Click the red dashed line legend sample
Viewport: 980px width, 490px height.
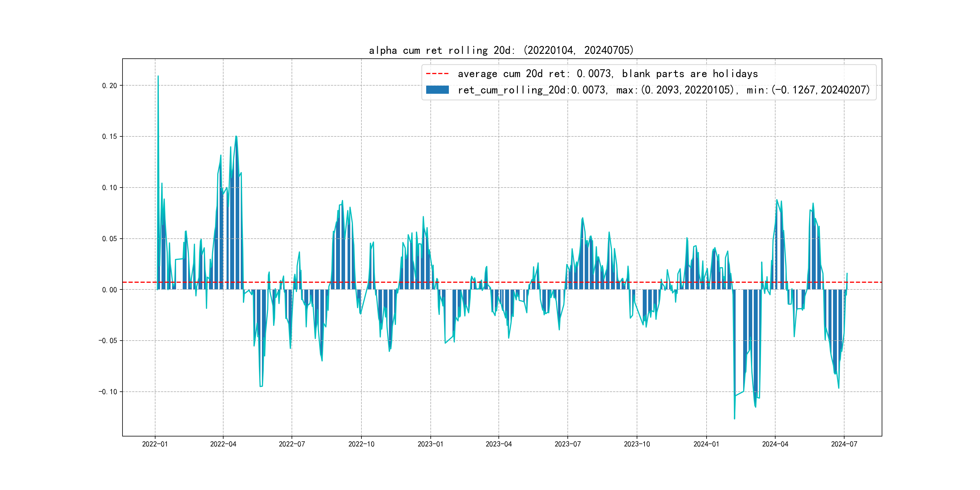(437, 73)
